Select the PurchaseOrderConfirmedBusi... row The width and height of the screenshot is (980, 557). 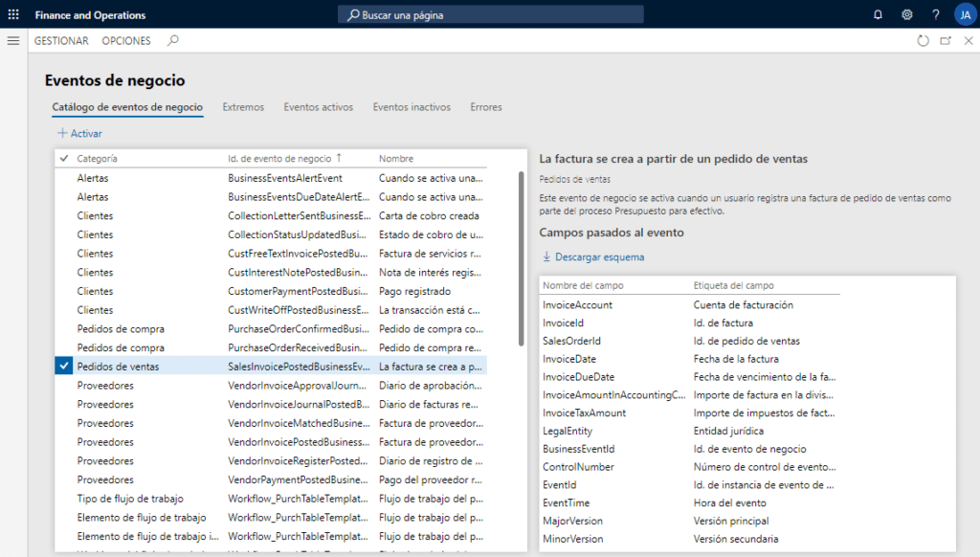271,328
